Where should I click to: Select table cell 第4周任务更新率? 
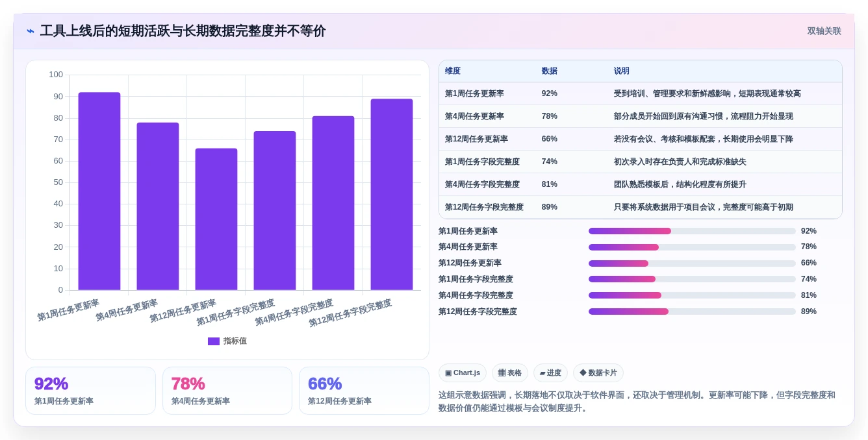(x=474, y=116)
